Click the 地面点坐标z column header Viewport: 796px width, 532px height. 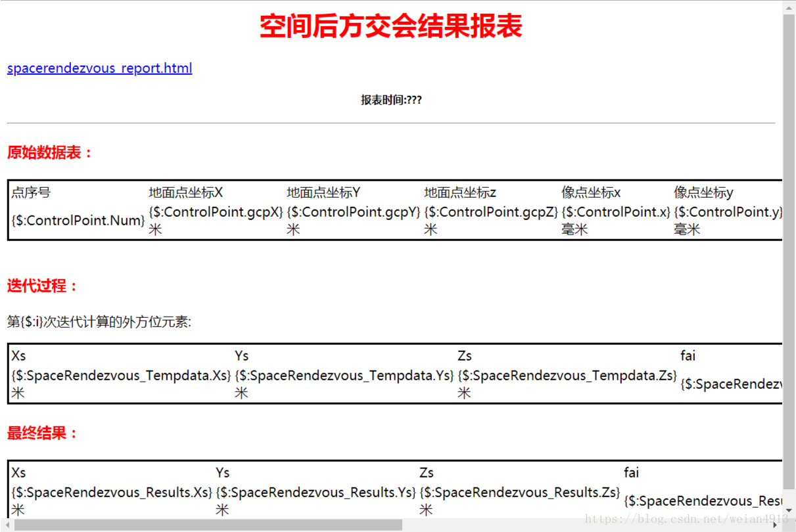460,192
